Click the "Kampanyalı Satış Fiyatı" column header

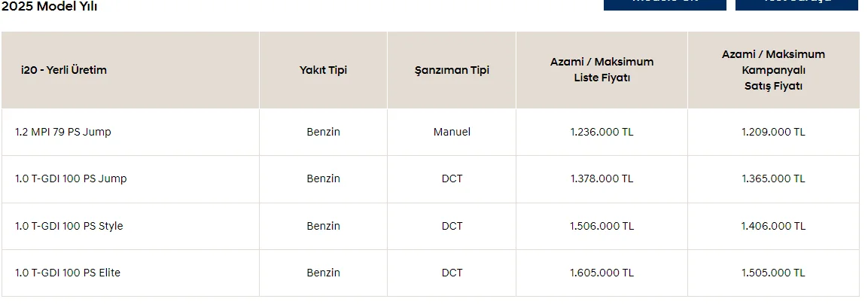773,70
